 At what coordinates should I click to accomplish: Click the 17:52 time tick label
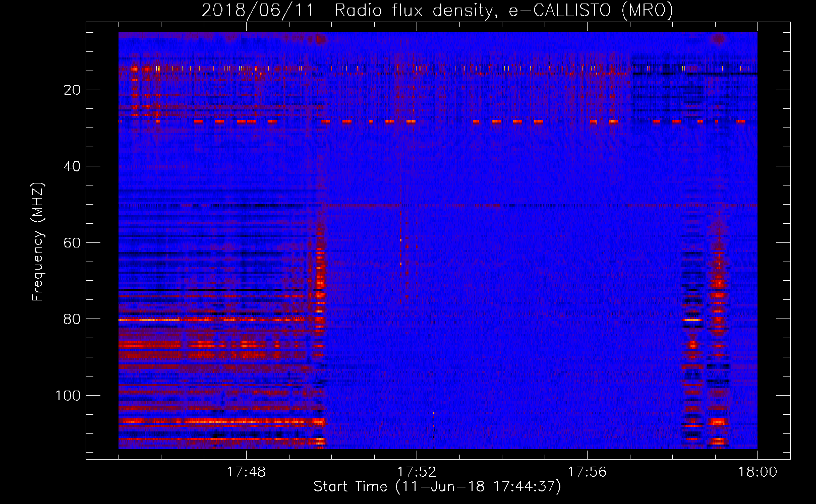click(417, 472)
